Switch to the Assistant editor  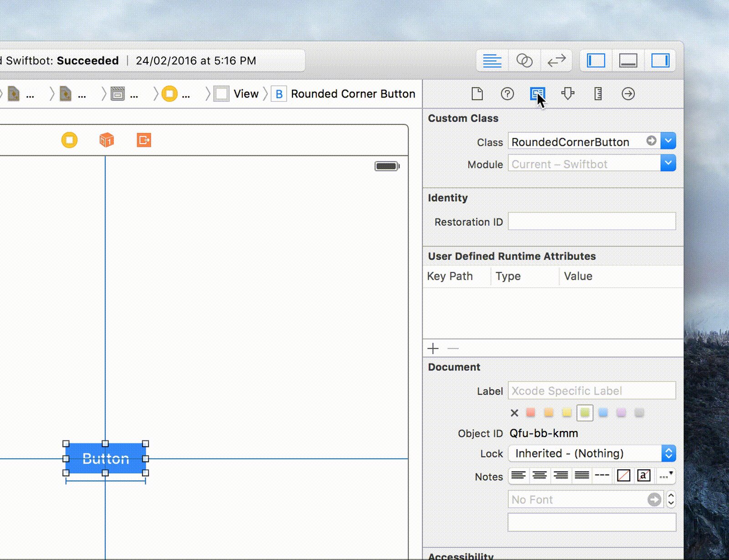(524, 61)
